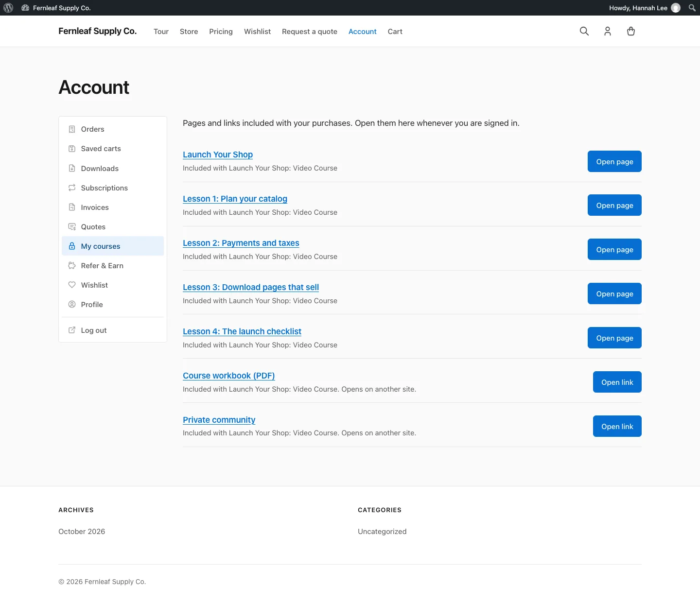Click the header user account icon
This screenshot has height=603, width=700.
pos(608,31)
